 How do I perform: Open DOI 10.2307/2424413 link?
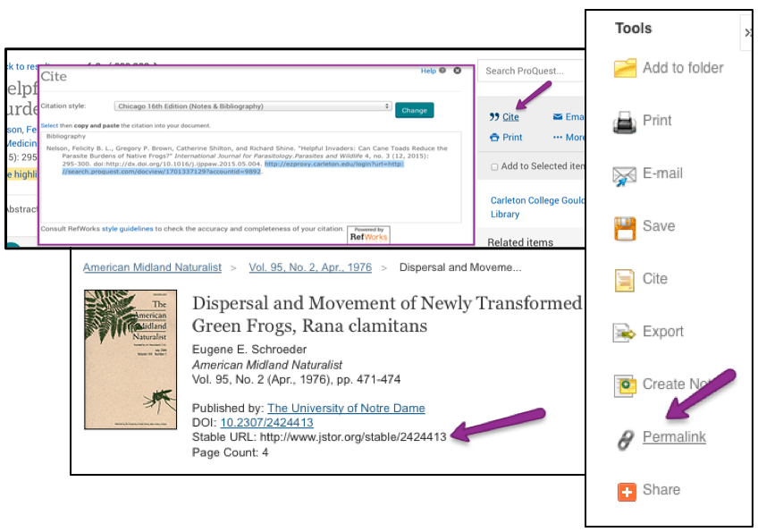(x=267, y=423)
